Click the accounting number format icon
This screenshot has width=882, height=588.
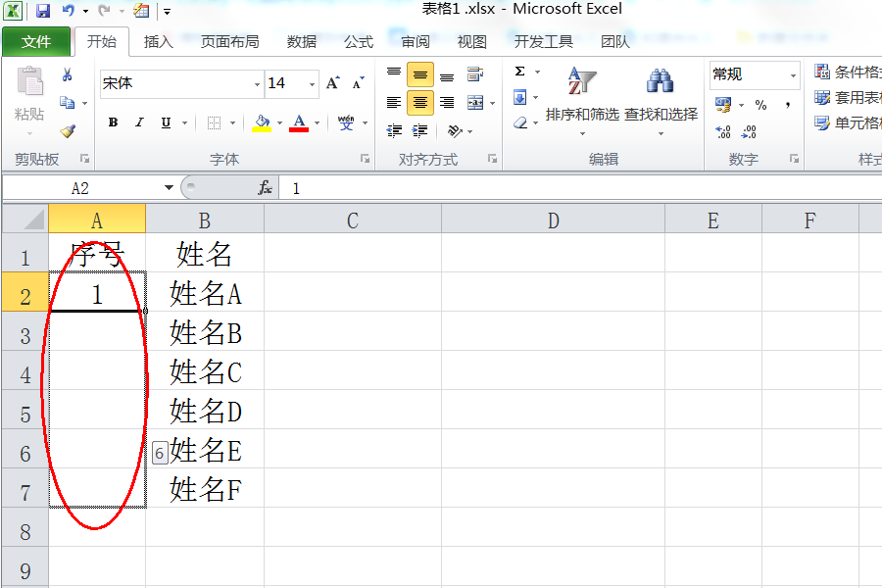pyautogui.click(x=723, y=105)
